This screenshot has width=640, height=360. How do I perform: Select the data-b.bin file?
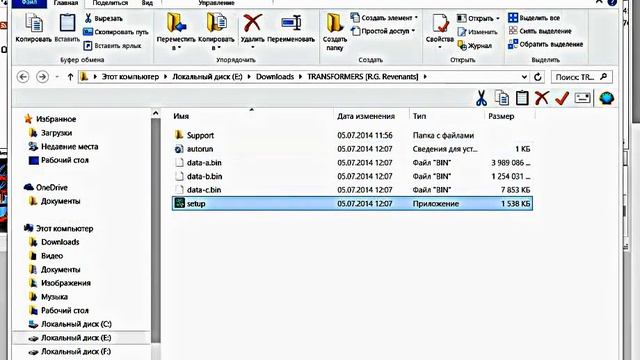click(x=352, y=176)
